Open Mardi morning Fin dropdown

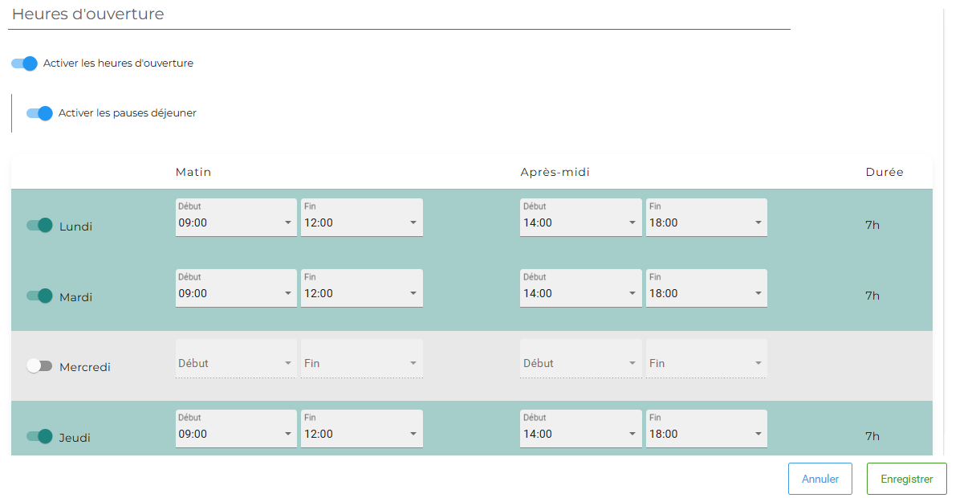coord(361,288)
